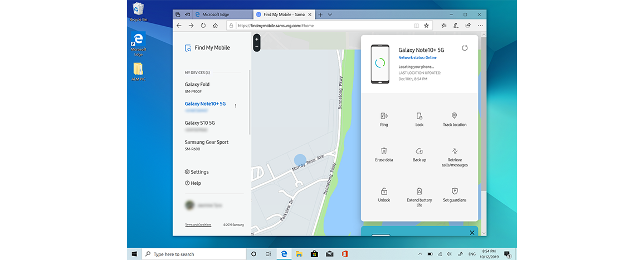Go to Edge home page

pyautogui.click(x=215, y=26)
